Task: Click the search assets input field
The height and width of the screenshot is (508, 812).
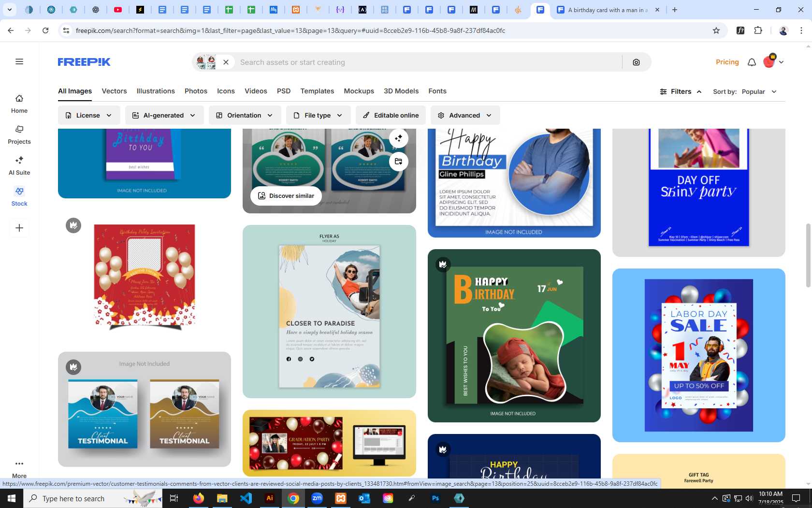Action: 428,62
